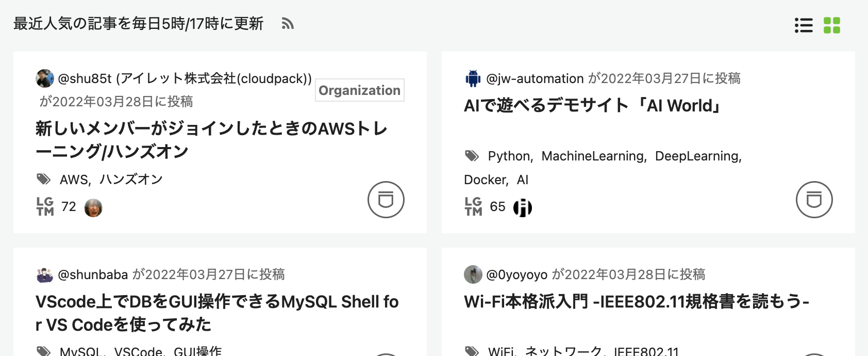
Task: Click 2022年03月27日 post date of jw-automation
Action: (652, 78)
